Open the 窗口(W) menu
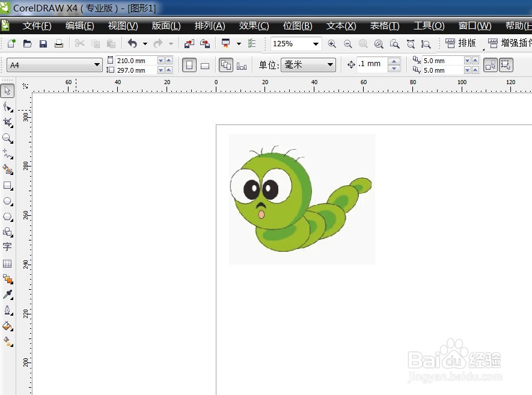The width and height of the screenshot is (532, 395). coord(475,26)
